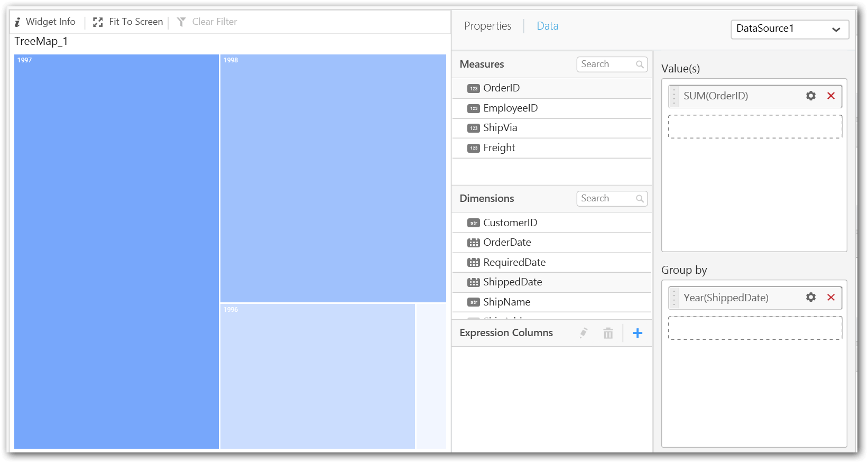868x463 pixels.
Task: Switch to the Properties tab
Action: point(487,26)
